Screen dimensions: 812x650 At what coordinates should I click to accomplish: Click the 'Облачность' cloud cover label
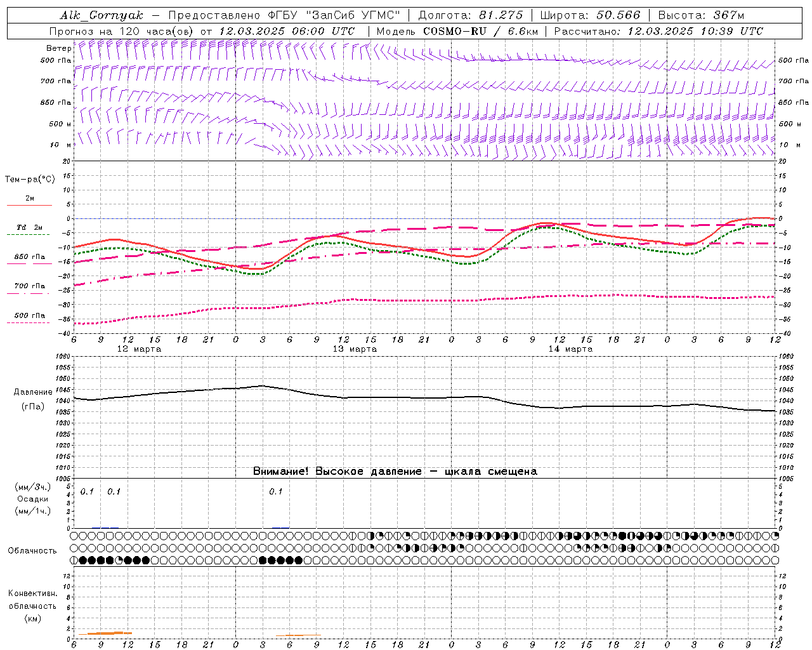(32, 551)
